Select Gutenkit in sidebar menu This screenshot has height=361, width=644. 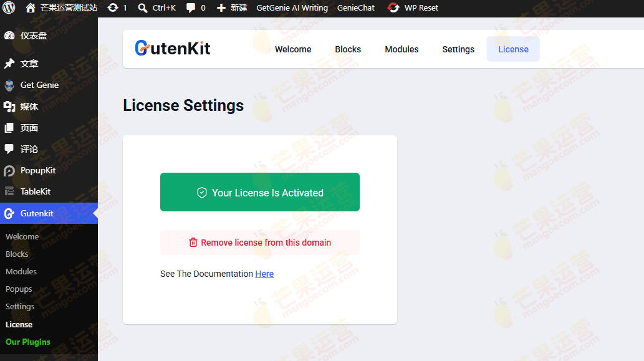(49, 213)
